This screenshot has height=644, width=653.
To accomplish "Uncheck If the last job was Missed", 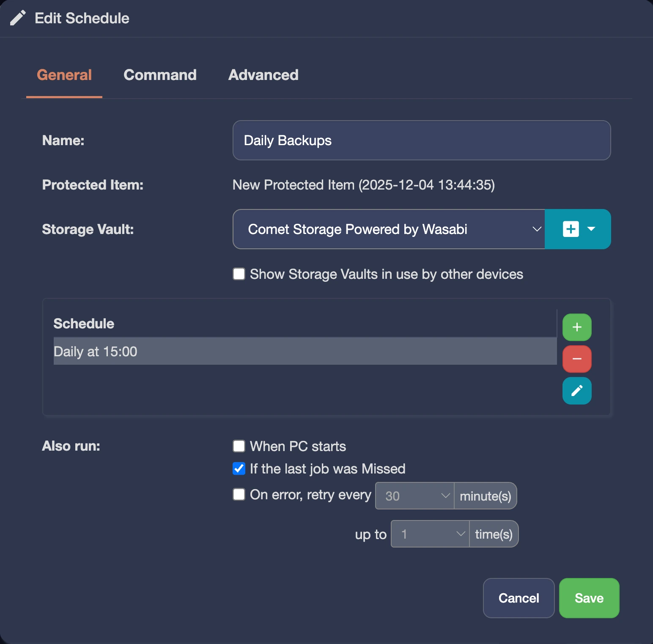I will click(239, 468).
